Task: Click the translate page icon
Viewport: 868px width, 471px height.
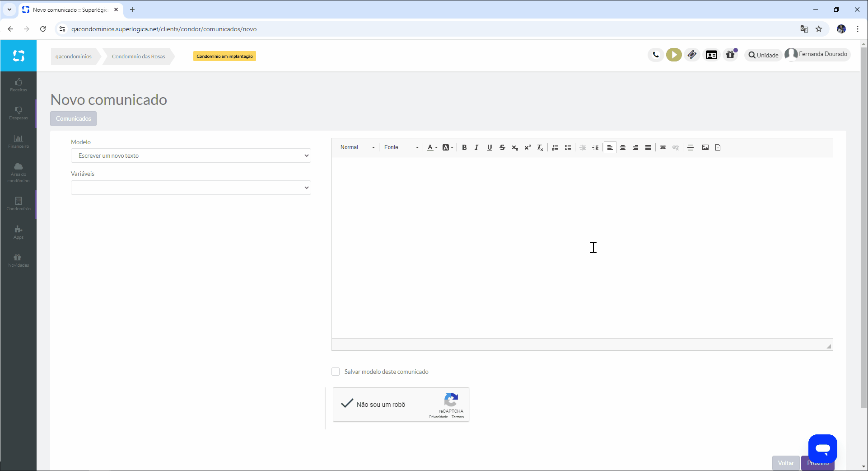Action: (x=804, y=29)
